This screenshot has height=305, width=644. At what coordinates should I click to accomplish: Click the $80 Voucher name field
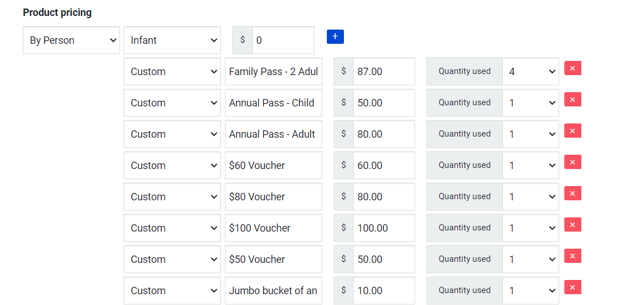[x=273, y=197]
